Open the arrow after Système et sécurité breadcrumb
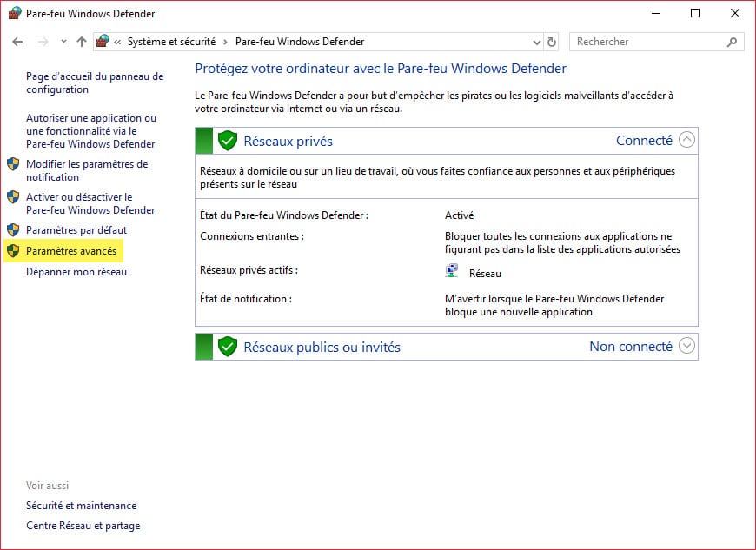 (225, 42)
